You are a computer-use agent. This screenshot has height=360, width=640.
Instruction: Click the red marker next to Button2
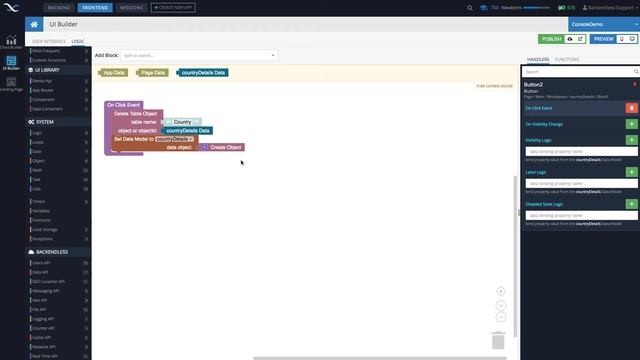point(635,84)
